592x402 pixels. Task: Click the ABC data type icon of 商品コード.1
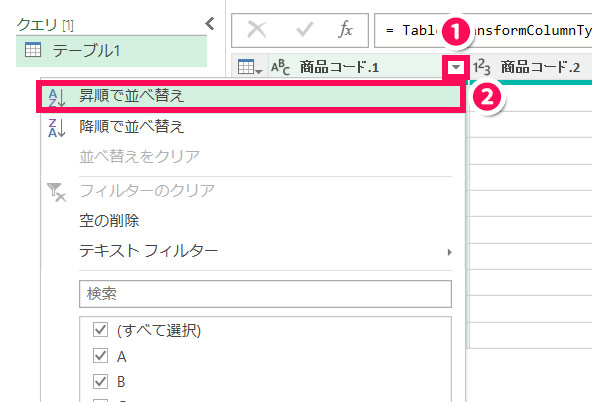pos(281,68)
